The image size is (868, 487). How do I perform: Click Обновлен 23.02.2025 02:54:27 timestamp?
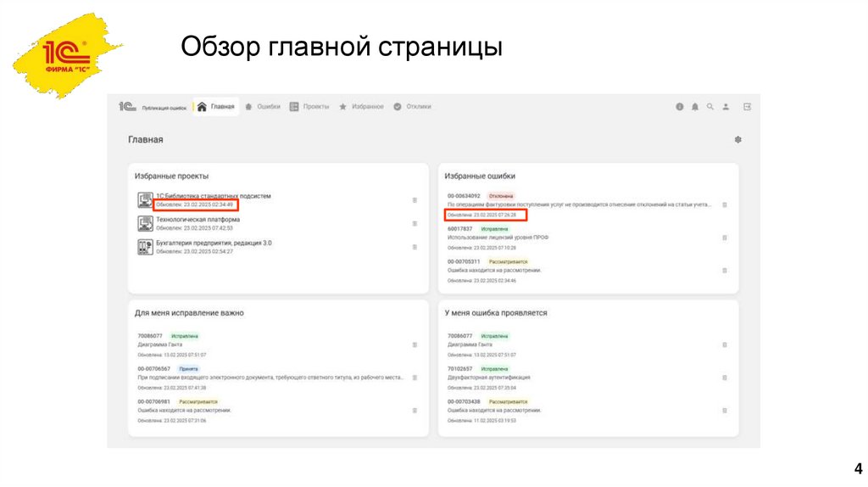[194, 251]
